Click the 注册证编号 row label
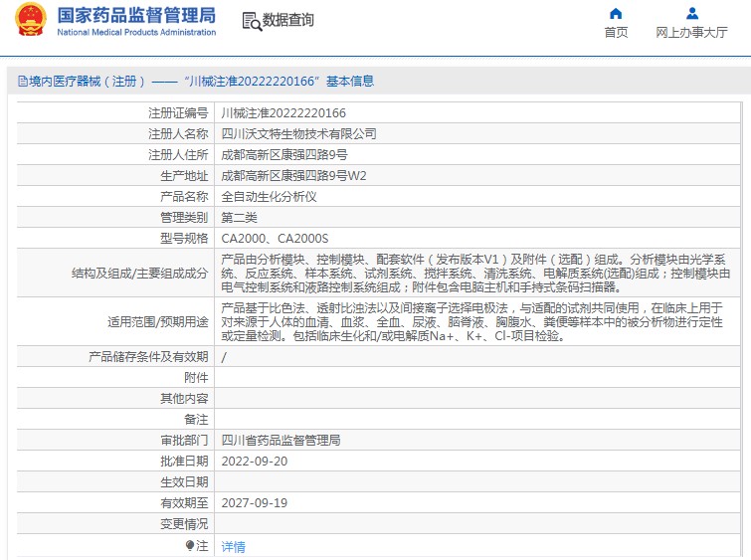 pos(178,113)
